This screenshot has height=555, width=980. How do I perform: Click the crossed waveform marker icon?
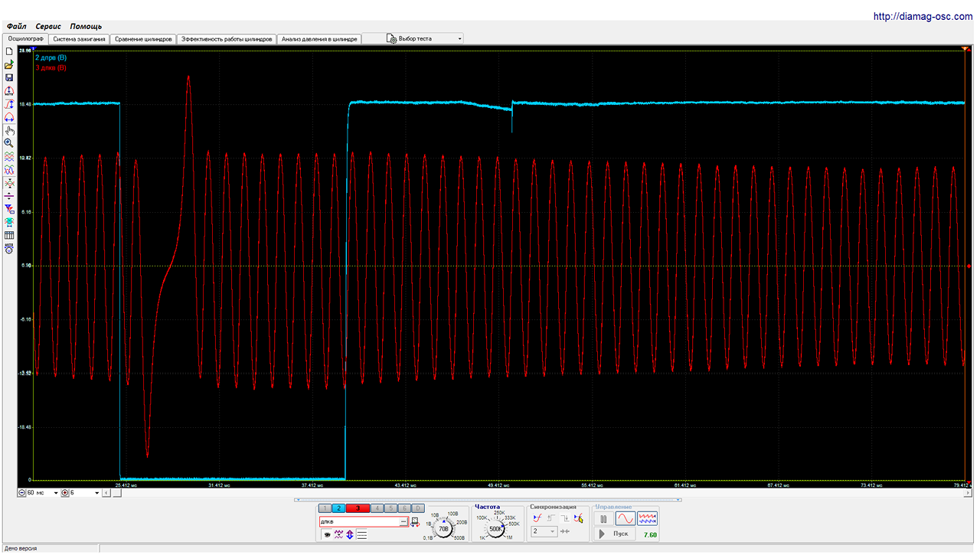[9, 183]
